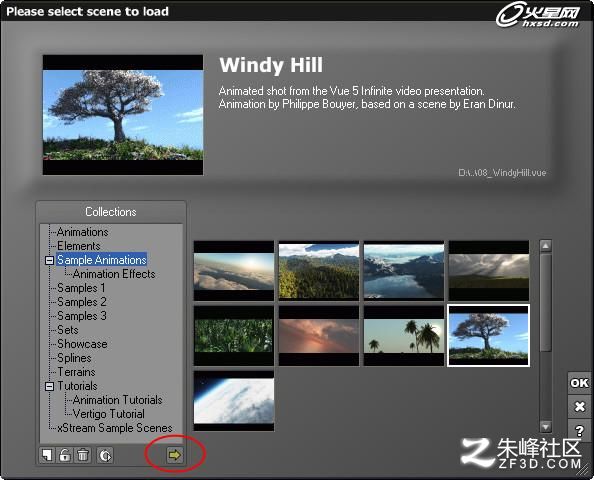Screen dimensions: 594x480
Task: Select the Sets collection
Action: tap(68, 330)
